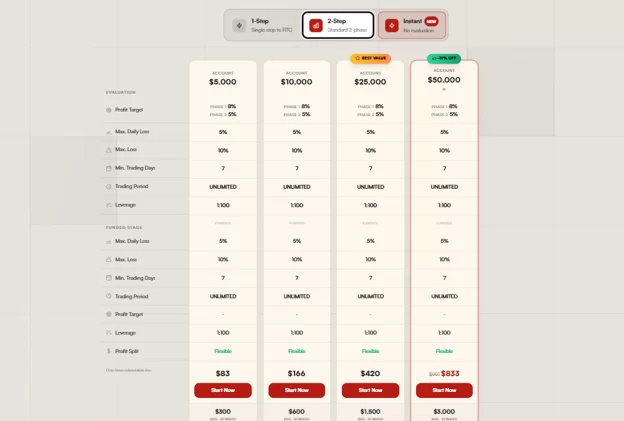Click the funded stage Max. Loss triangle icon
The image size is (624, 421).
tap(109, 259)
